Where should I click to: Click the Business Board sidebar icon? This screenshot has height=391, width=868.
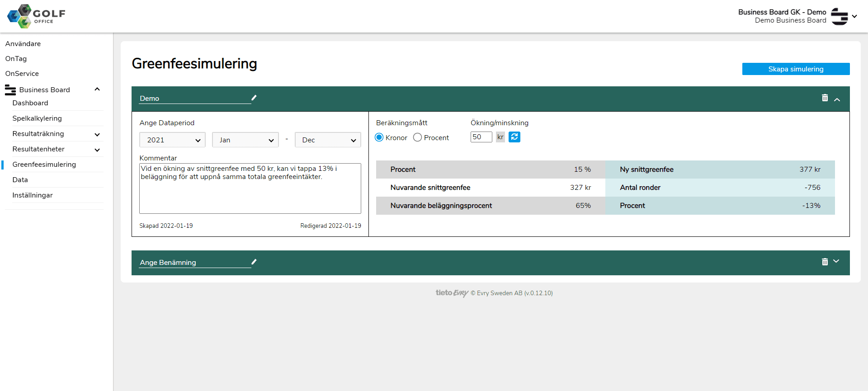click(x=10, y=90)
